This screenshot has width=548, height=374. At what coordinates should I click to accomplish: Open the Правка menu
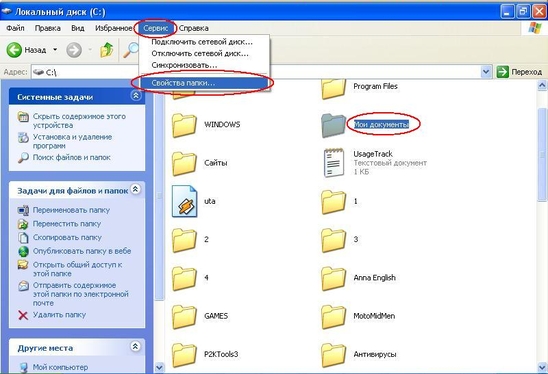(48, 28)
